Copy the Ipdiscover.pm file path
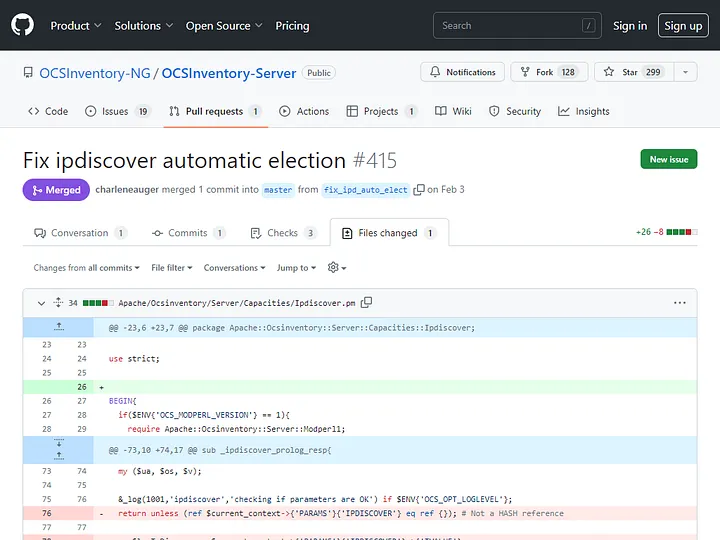720x540 pixels. tap(366, 303)
